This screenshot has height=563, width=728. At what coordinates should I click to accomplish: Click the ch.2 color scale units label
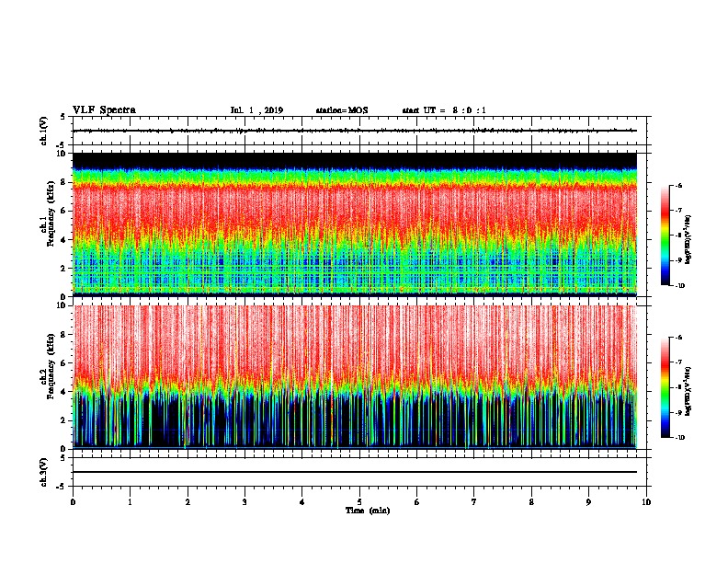(688, 392)
